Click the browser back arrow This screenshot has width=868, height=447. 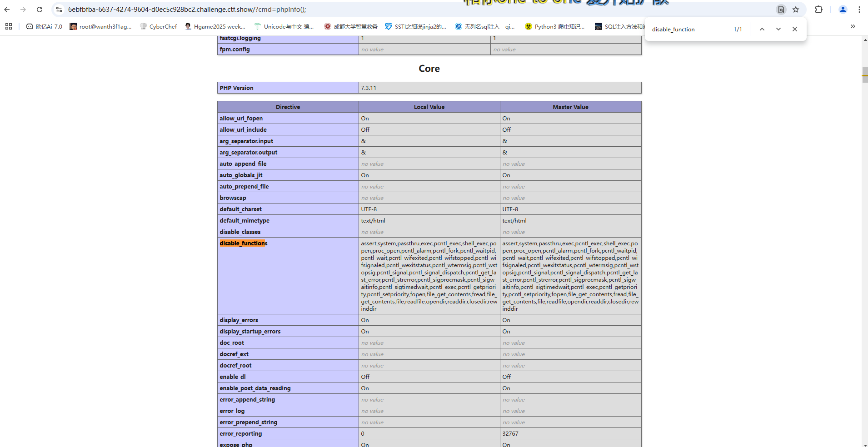pos(7,10)
